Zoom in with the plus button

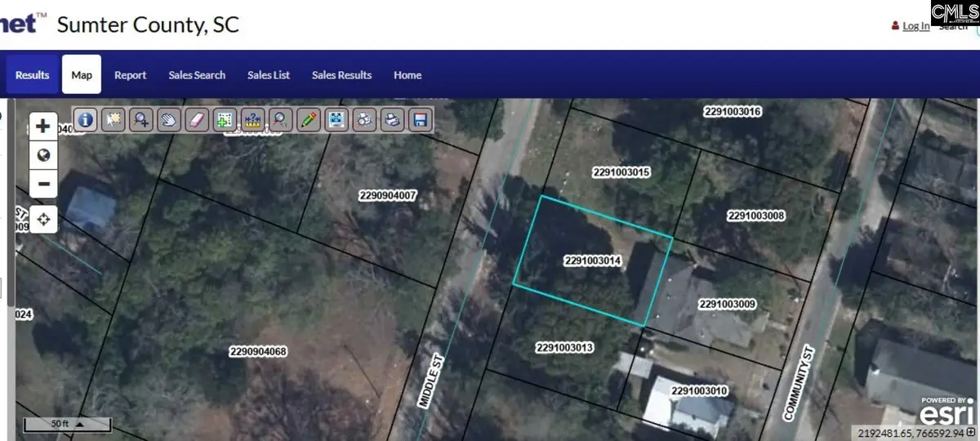(x=43, y=127)
